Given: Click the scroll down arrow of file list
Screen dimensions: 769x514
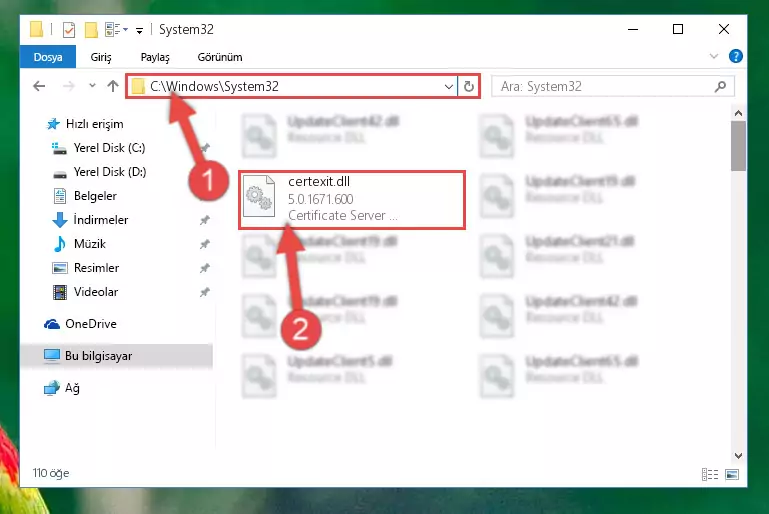Looking at the screenshot, I should [x=738, y=456].
